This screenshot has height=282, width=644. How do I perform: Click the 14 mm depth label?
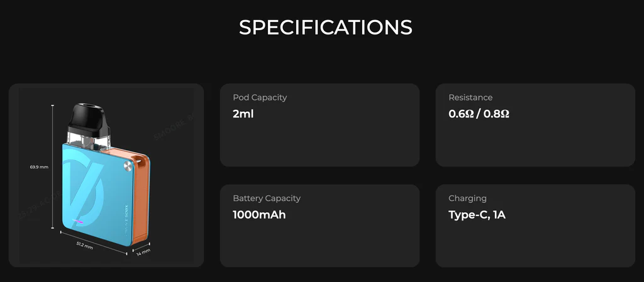[143, 252]
